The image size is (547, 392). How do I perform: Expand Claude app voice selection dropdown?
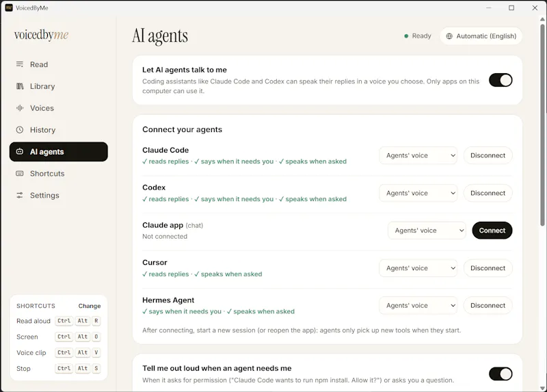click(427, 231)
